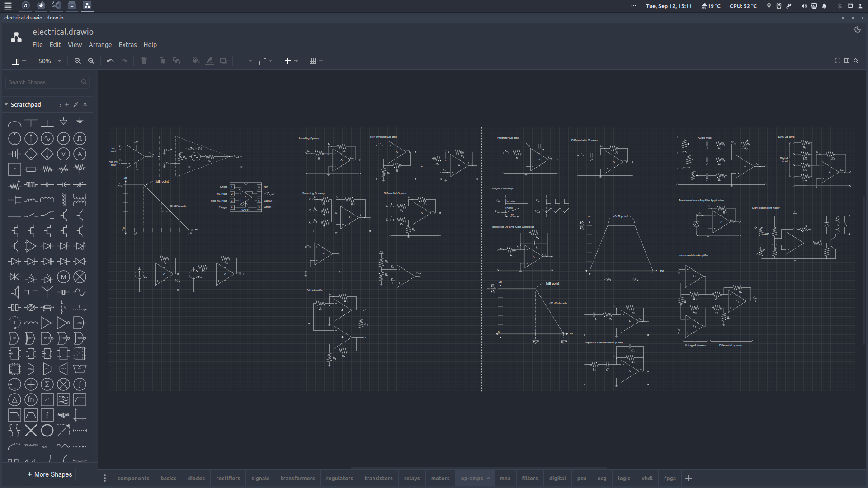Collapse the Scratchpad section
This screenshot has height=488, width=868.
tap(6, 104)
